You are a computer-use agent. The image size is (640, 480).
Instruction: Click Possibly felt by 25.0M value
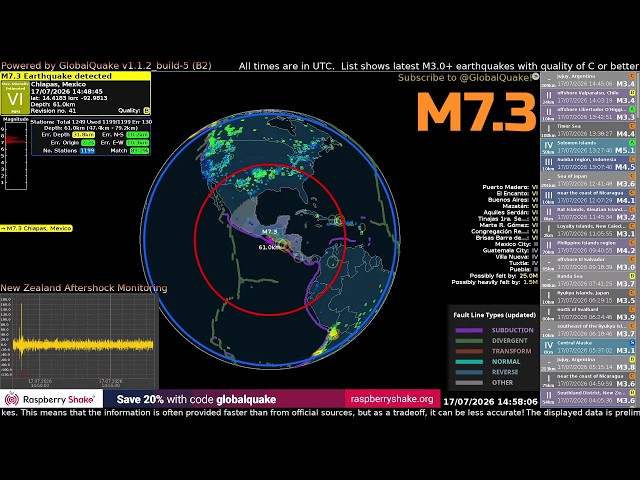coord(529,276)
